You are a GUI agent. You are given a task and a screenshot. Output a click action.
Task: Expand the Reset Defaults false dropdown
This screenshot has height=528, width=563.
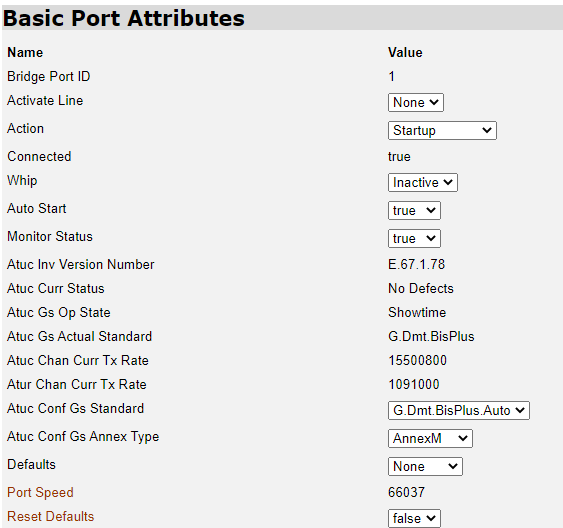point(414,519)
